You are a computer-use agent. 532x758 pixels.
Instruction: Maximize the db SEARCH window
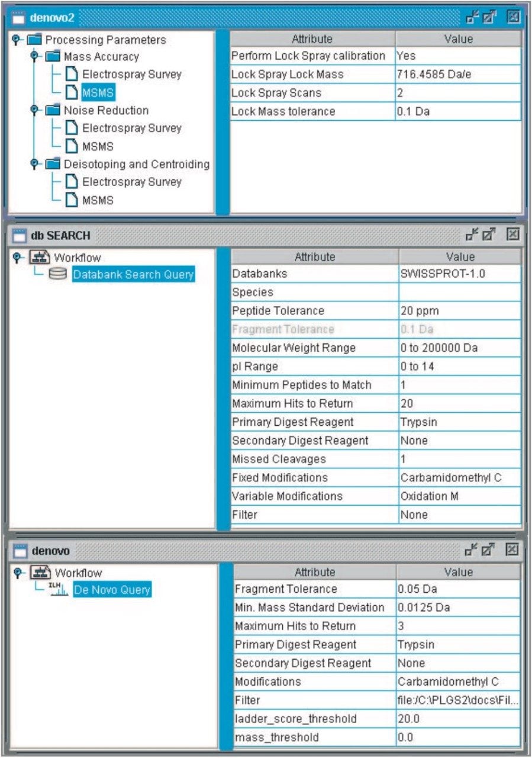tap(490, 235)
